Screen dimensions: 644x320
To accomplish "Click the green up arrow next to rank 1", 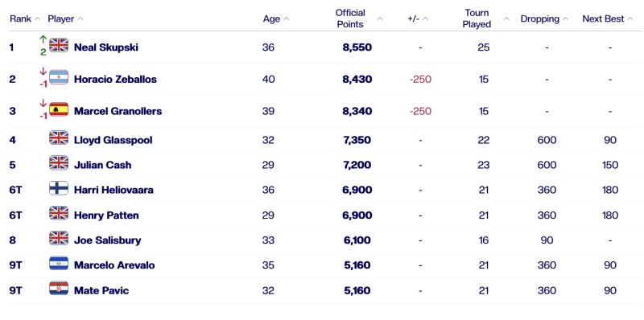I will click(x=43, y=39).
